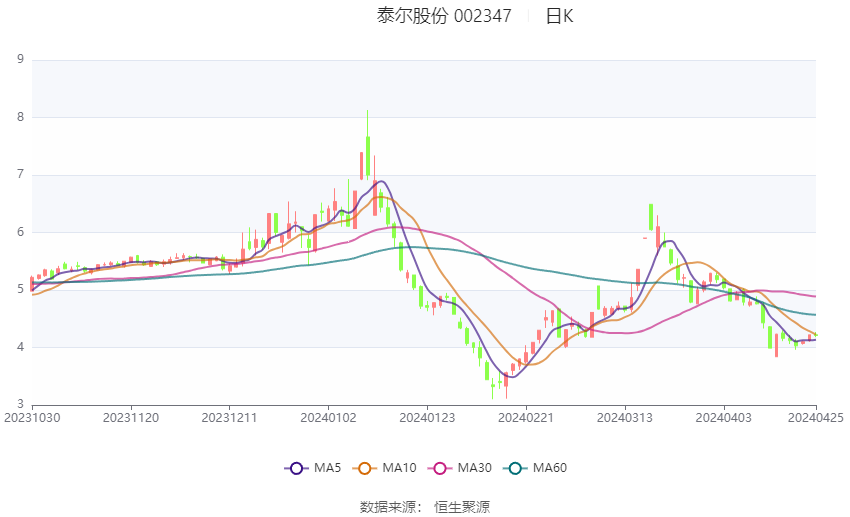Click the 20240313 x-axis date label

coord(624,418)
